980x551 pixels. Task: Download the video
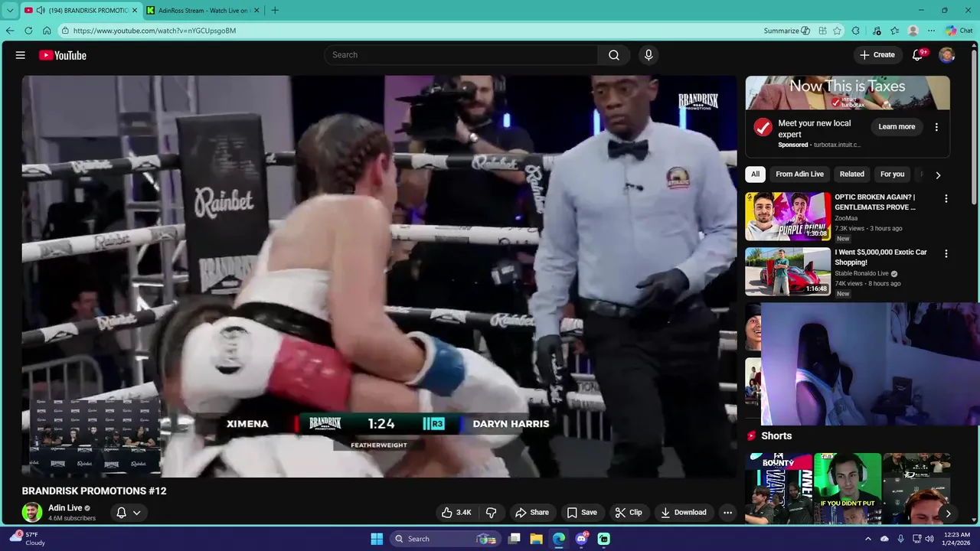684,513
